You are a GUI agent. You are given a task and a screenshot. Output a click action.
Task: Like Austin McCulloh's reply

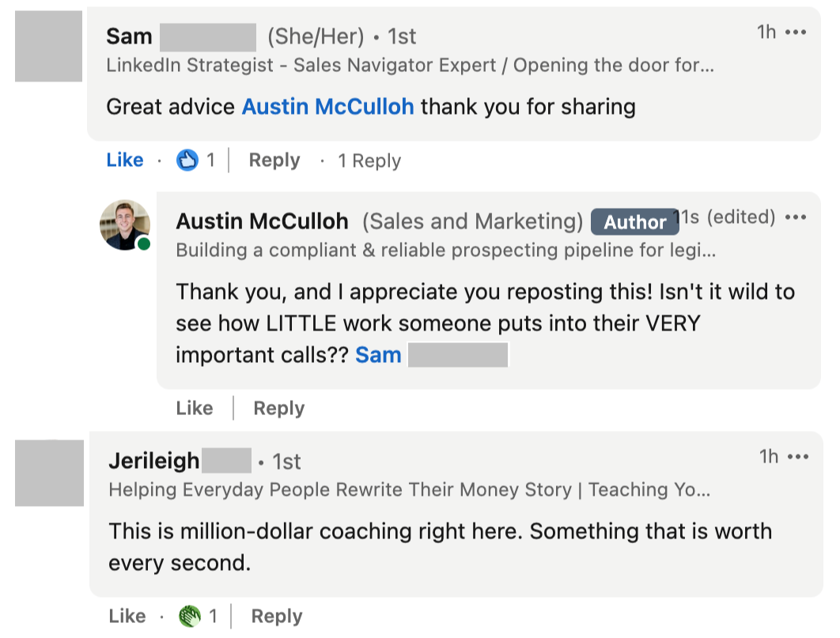pyautogui.click(x=195, y=409)
